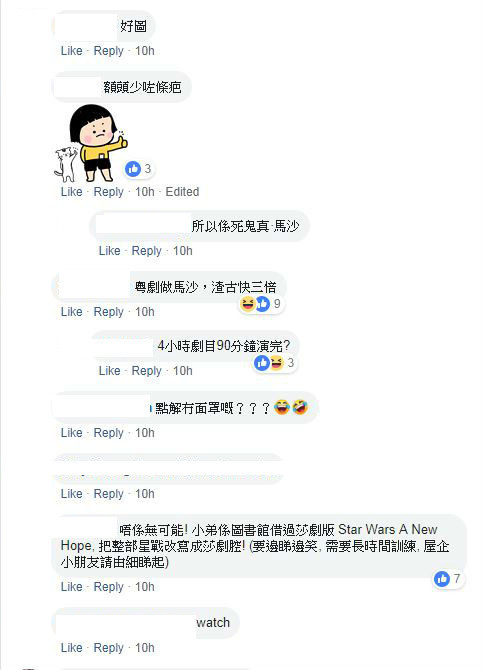Click the thumbs-up count 7 on Star Wars comment
Image resolution: width=483 pixels, height=670 pixels.
coord(448,579)
